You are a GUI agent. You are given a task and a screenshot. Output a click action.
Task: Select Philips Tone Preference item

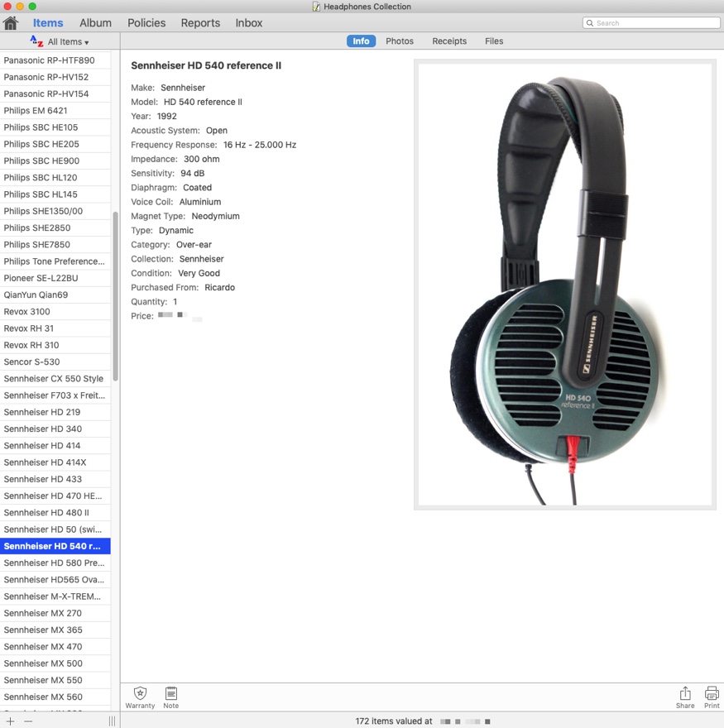55,261
